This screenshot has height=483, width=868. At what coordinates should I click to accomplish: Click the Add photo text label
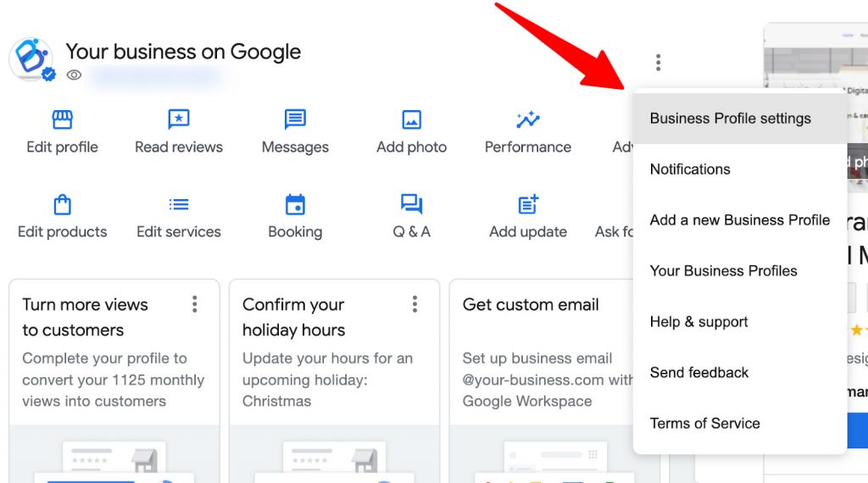[411, 147]
